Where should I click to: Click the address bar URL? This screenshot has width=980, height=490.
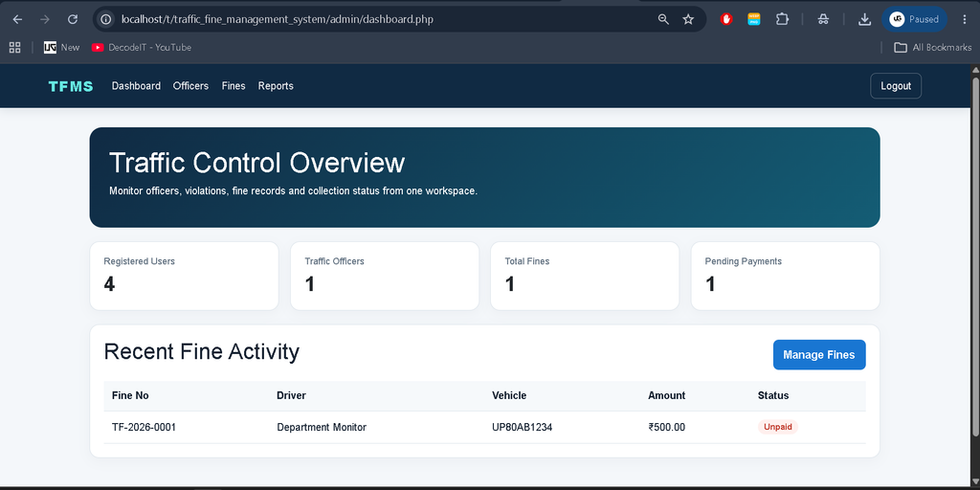coord(278,19)
